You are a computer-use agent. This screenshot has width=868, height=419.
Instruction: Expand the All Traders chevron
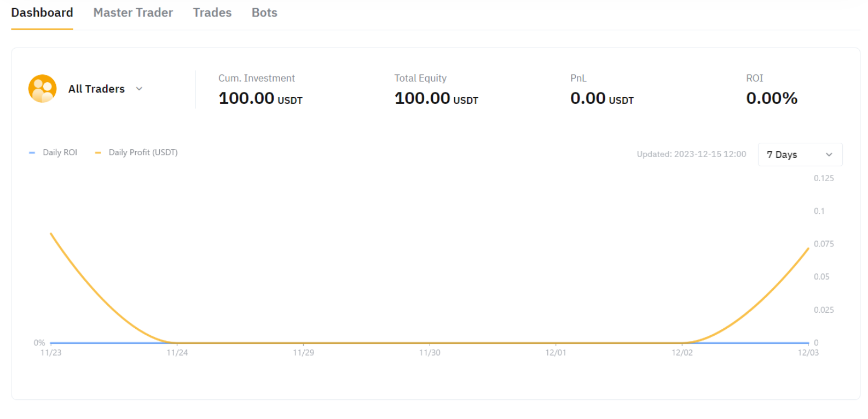coord(139,89)
